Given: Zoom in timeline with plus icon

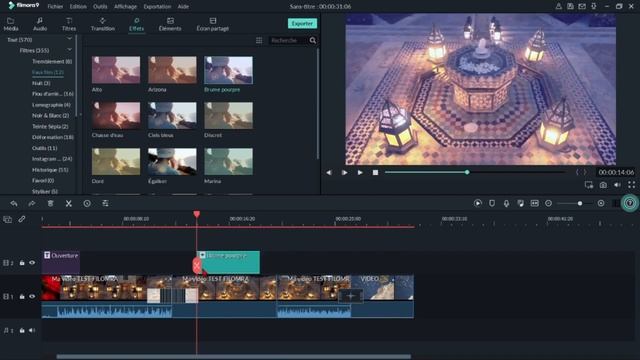Looking at the screenshot, I should (601, 203).
